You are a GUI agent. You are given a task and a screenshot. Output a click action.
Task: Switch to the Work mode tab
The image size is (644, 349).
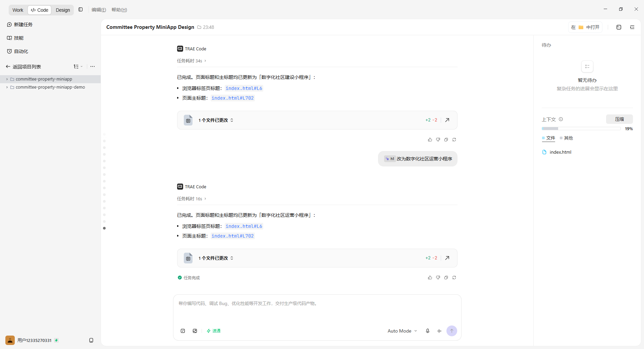(18, 10)
